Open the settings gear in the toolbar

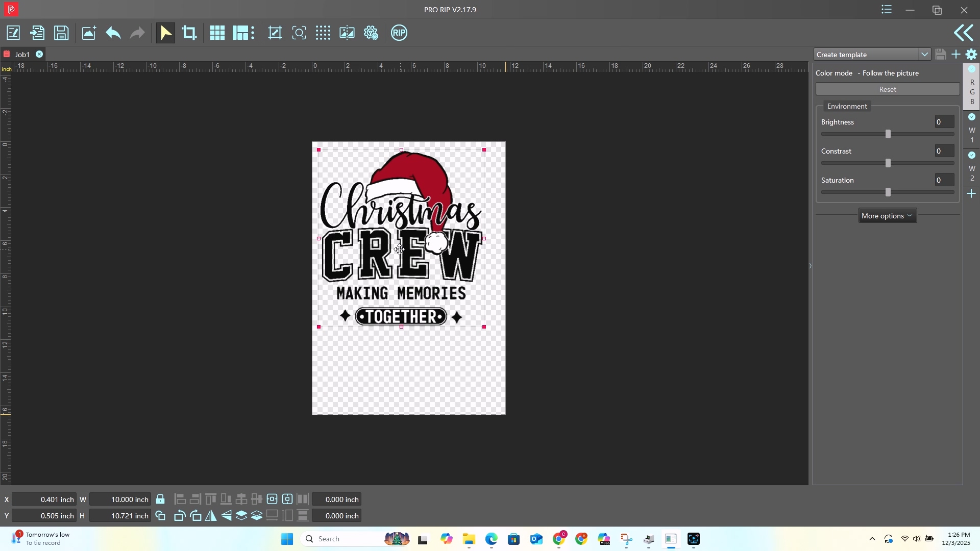372,33
